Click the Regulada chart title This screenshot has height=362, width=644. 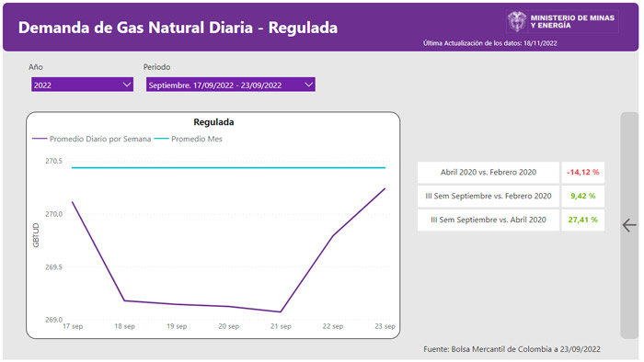[x=213, y=122]
